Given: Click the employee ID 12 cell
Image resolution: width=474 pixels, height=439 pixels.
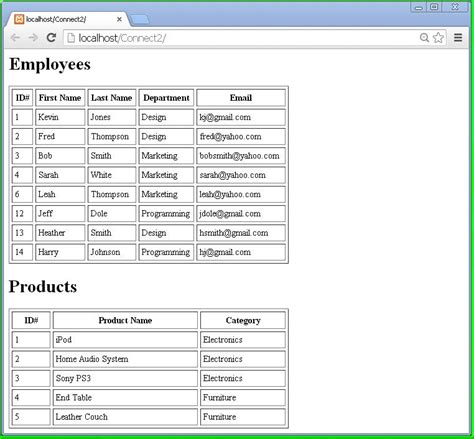Looking at the screenshot, I should tap(22, 214).
